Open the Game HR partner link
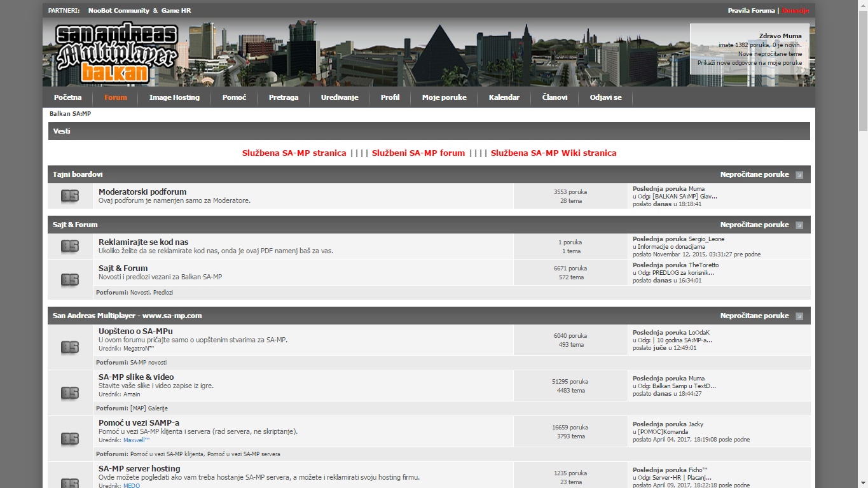Viewport: 868px width, 488px height. tap(176, 11)
